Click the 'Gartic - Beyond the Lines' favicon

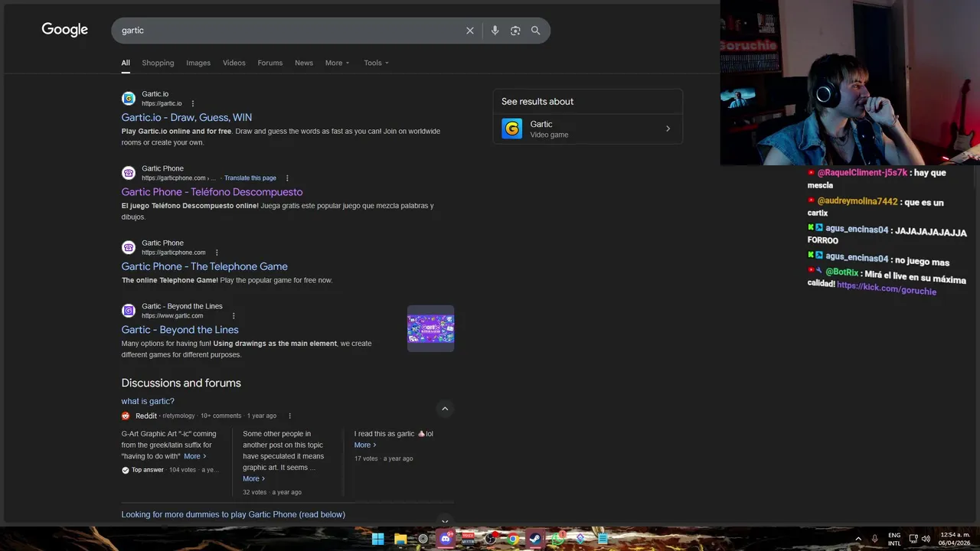click(x=129, y=311)
